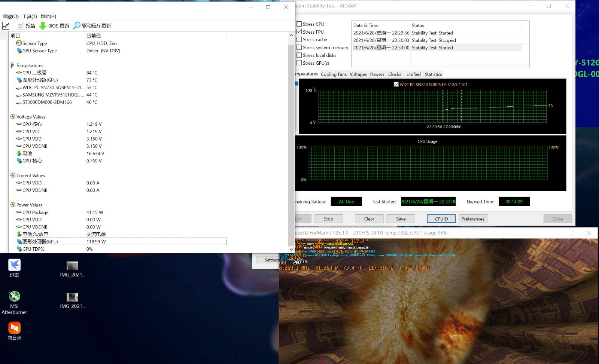Image resolution: width=599 pixels, height=364 pixels.
Task: Open the graph chart toolbar icon
Action: click(6, 25)
